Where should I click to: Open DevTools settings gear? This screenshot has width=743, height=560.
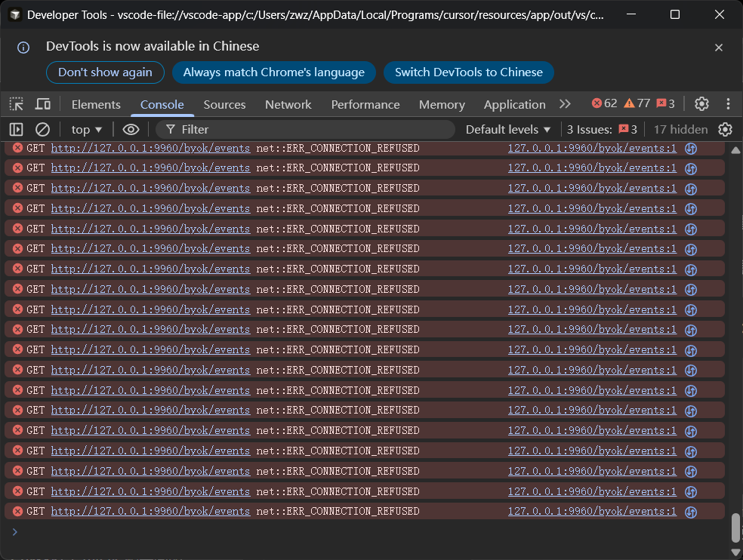pos(701,103)
